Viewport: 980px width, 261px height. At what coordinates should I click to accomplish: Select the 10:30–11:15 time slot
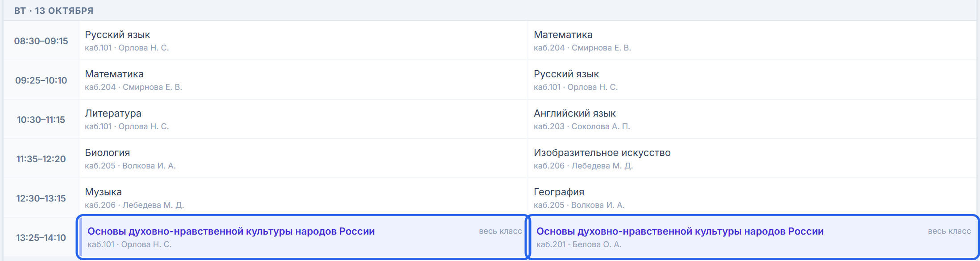coord(41,119)
